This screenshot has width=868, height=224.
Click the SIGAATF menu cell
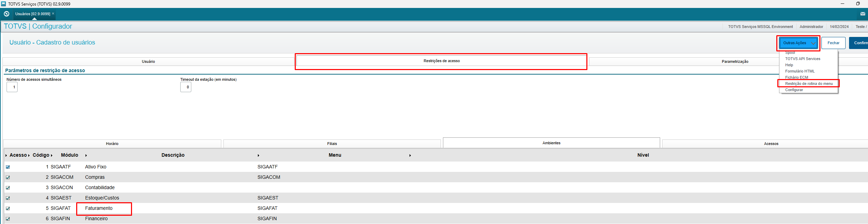(267, 167)
